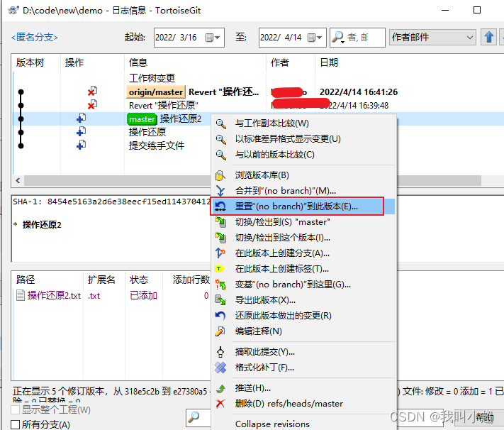Click the cherry-pick icon beside 摘取此提交

[220, 352]
